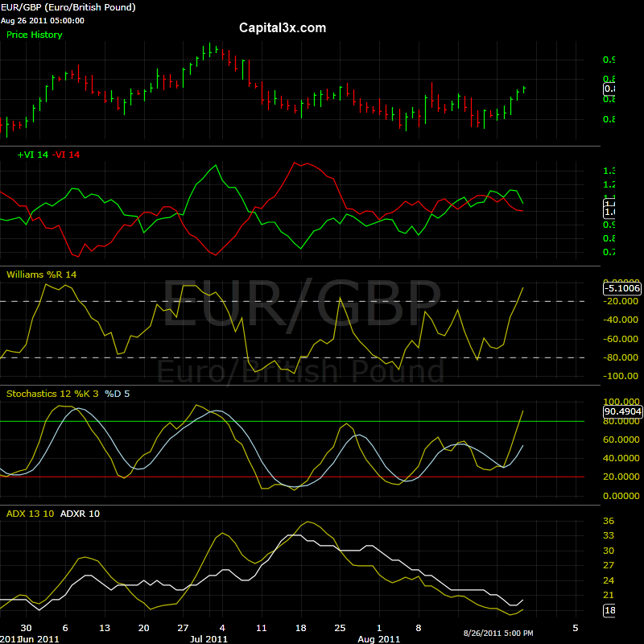Click the Aug 2011 month label
This screenshot has height=644, width=644.
[x=378, y=639]
